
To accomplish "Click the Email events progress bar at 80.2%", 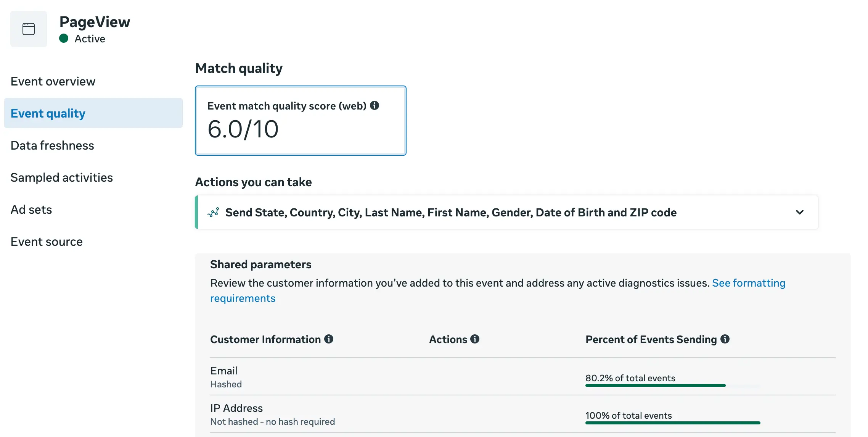I will [x=655, y=385].
